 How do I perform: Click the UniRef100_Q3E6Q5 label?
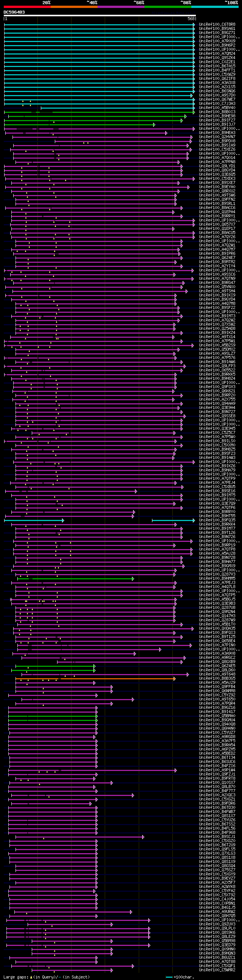217,175
